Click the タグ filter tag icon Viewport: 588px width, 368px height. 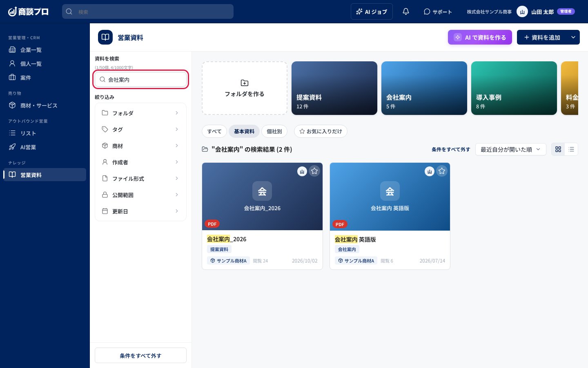pos(105,129)
